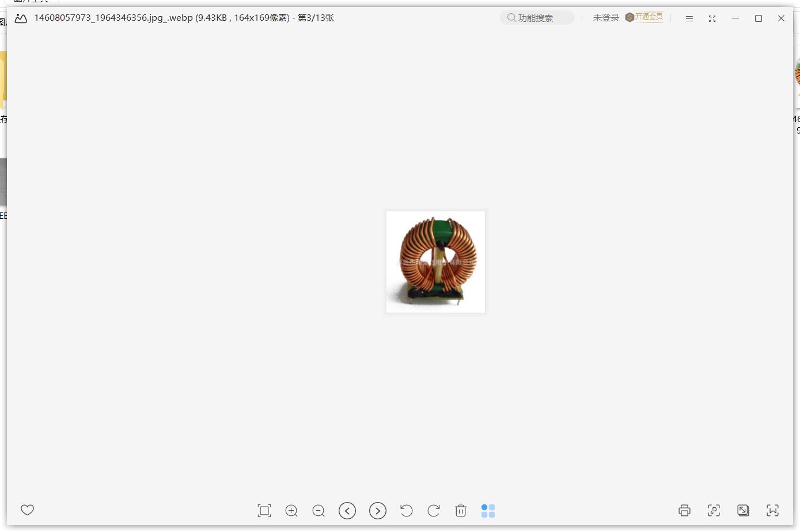Image resolution: width=800 pixels, height=532 pixels.
Task: Click 未登录 to log in
Action: click(x=606, y=18)
